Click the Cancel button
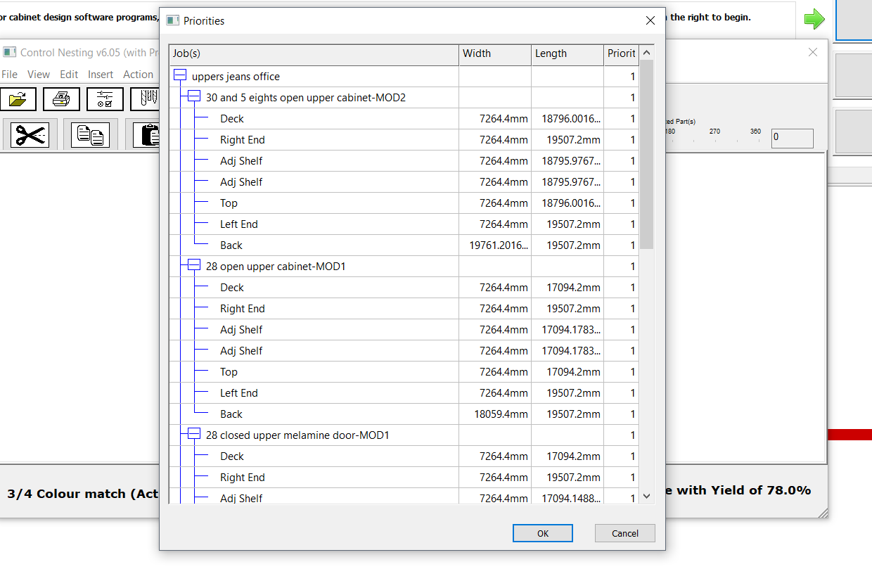The height and width of the screenshot is (588, 872). click(624, 533)
